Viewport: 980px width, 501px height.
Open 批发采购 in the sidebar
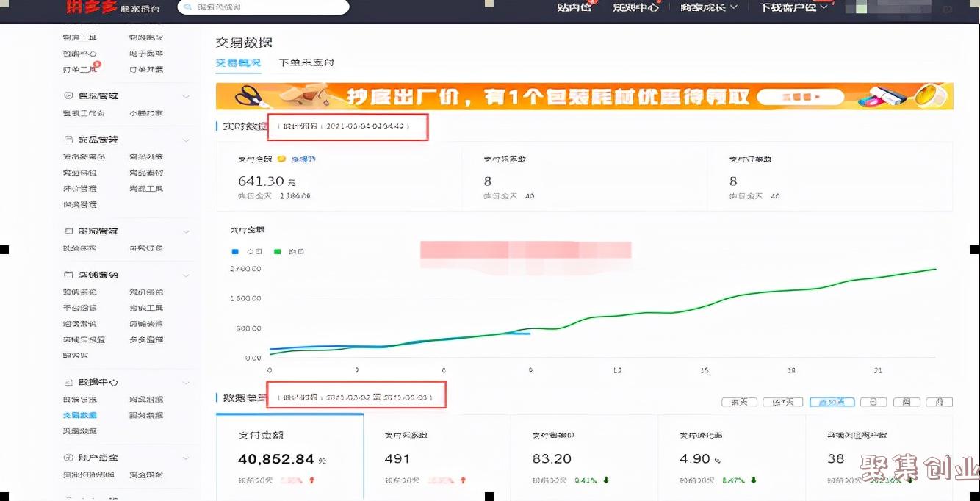tap(80, 248)
